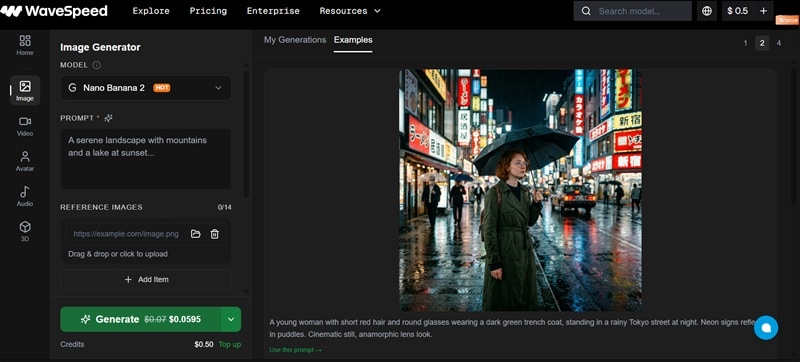Click the WaveSpeed logo
The width and height of the screenshot is (800, 362).
[54, 11]
